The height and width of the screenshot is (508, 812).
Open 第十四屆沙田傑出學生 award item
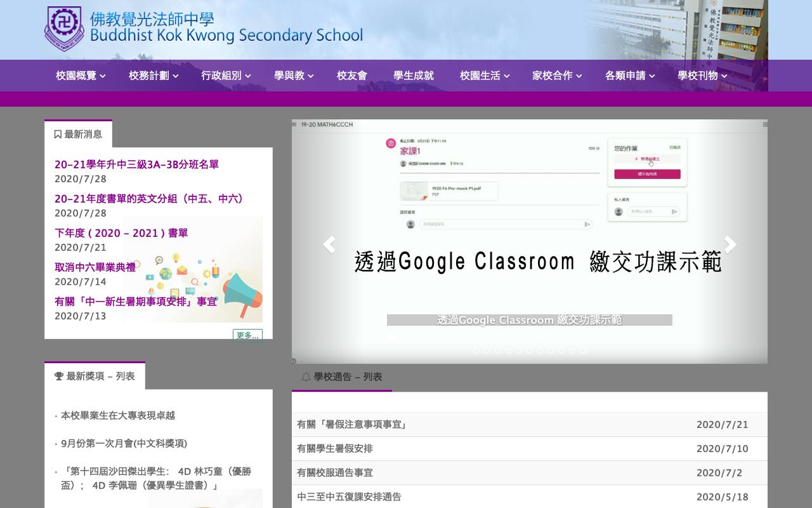(156, 478)
